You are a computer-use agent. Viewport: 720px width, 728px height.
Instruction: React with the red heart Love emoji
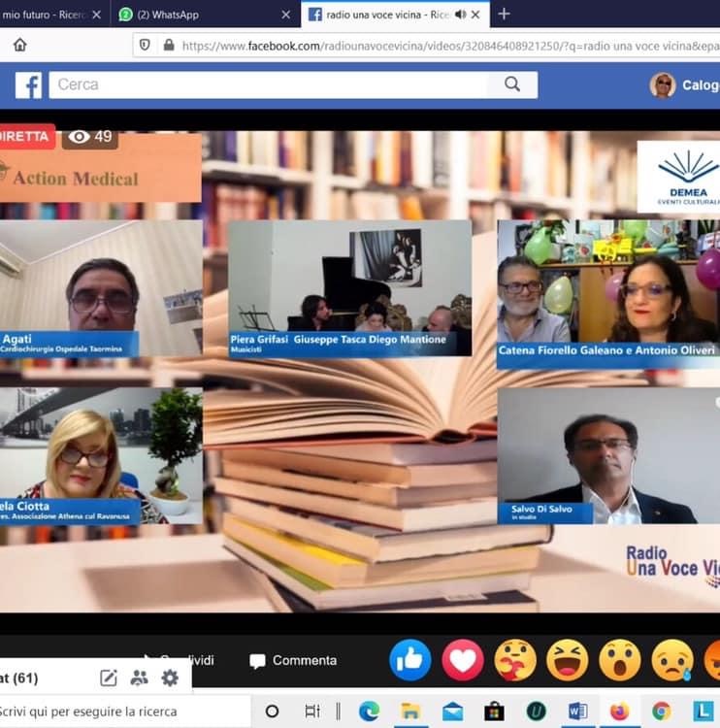click(x=462, y=660)
